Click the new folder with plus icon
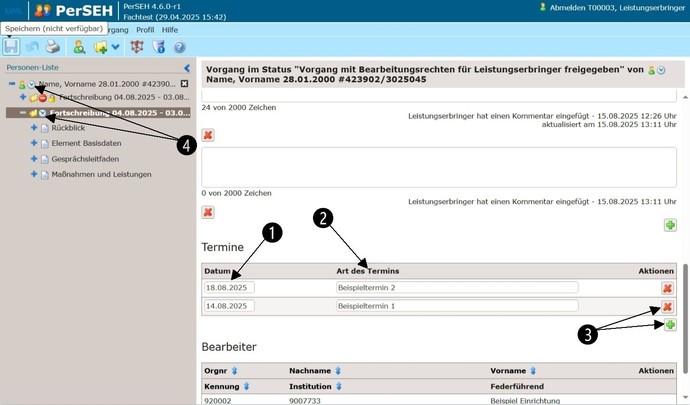The width and height of the screenshot is (690, 405). tap(100, 47)
